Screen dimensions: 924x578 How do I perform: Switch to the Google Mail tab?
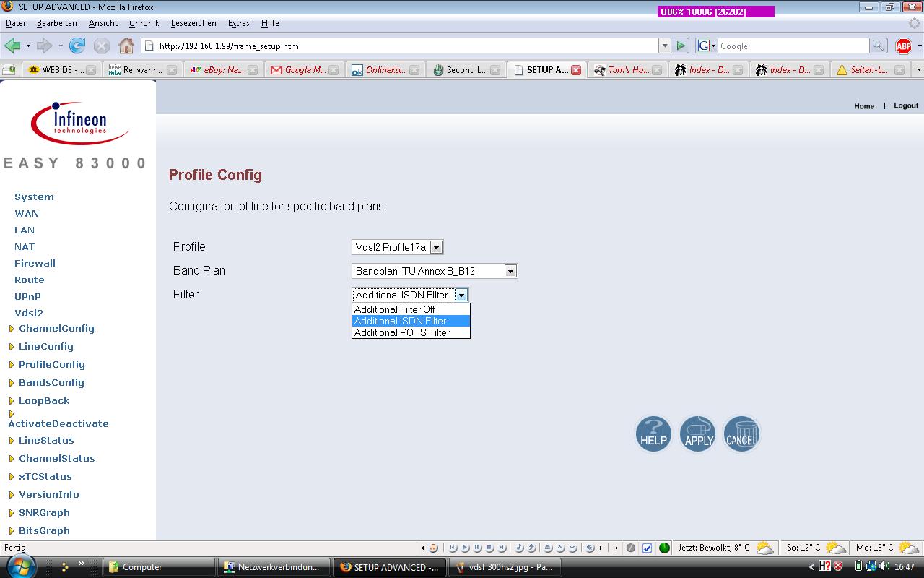(300, 70)
